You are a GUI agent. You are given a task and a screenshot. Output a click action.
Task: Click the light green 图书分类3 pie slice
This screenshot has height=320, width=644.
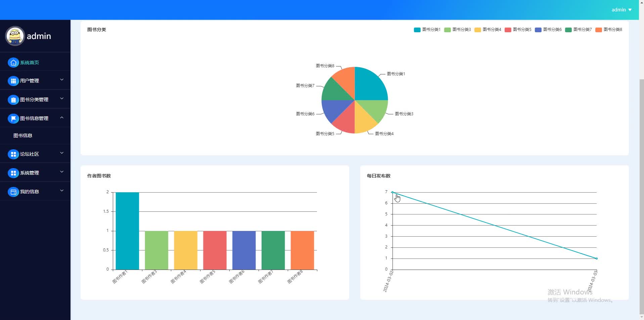coord(374,108)
